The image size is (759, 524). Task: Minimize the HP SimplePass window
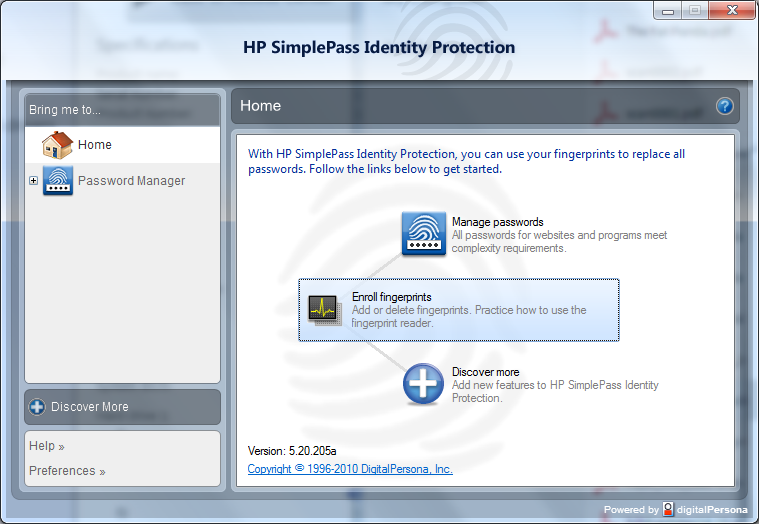[x=668, y=10]
